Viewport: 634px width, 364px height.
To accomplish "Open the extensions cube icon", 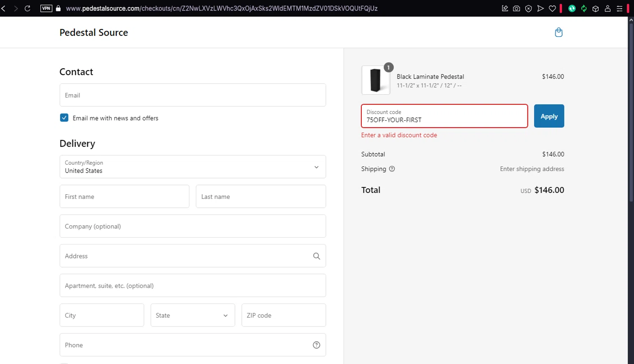I will pyautogui.click(x=596, y=8).
